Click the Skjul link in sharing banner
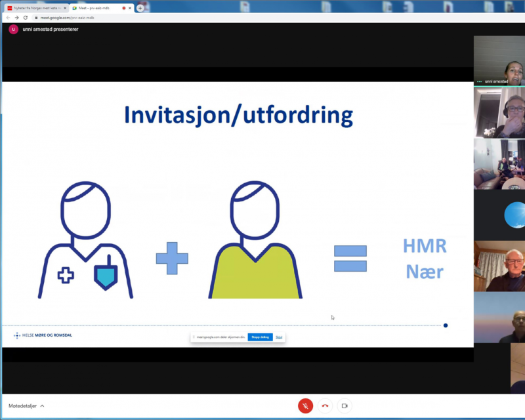The width and height of the screenshot is (525, 420). click(279, 337)
